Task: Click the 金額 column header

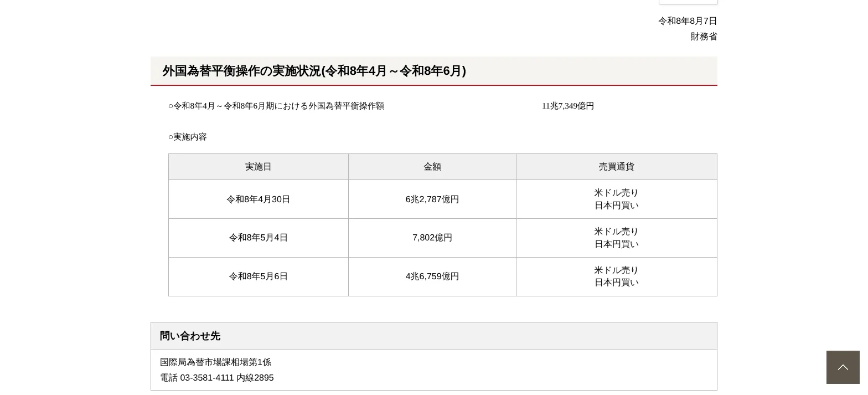Action: (432, 167)
